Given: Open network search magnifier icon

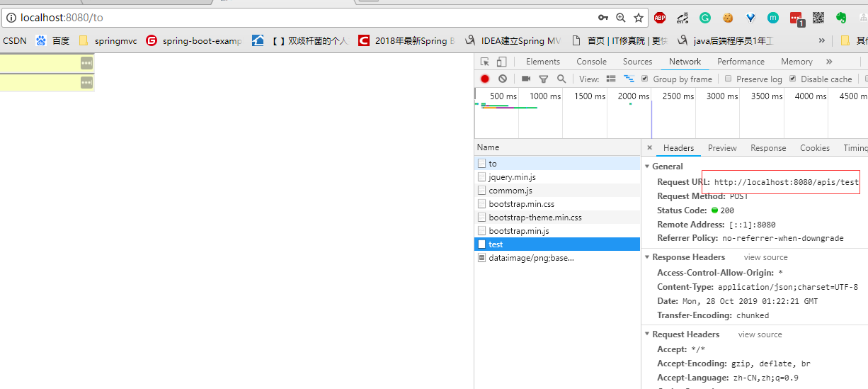Looking at the screenshot, I should [561, 79].
